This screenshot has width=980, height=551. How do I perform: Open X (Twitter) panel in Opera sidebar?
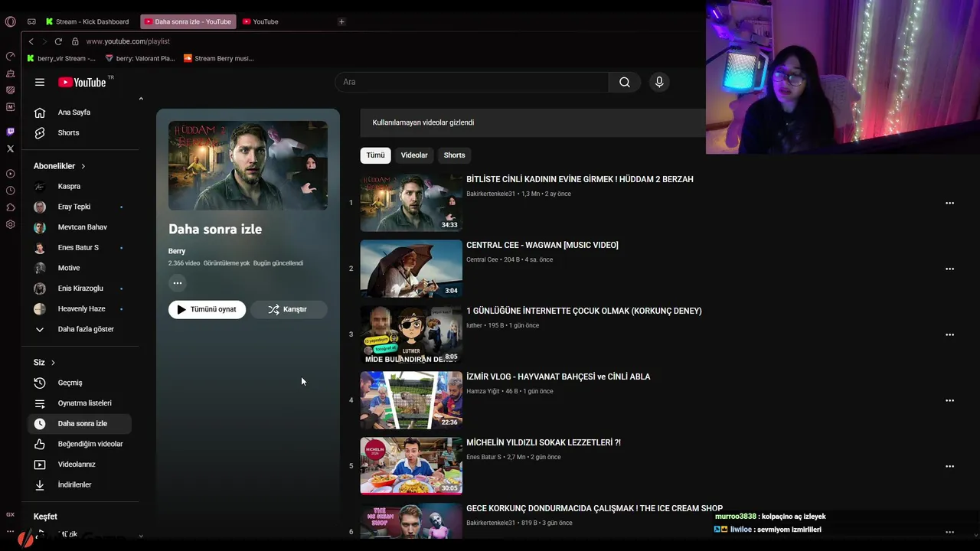coord(10,148)
